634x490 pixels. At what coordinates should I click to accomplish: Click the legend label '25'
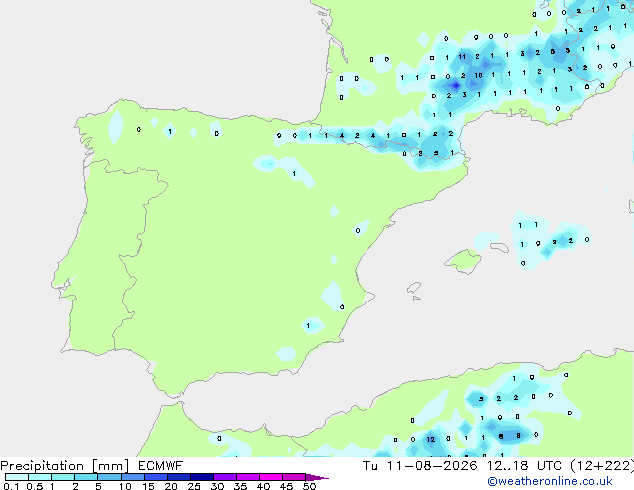point(194,486)
